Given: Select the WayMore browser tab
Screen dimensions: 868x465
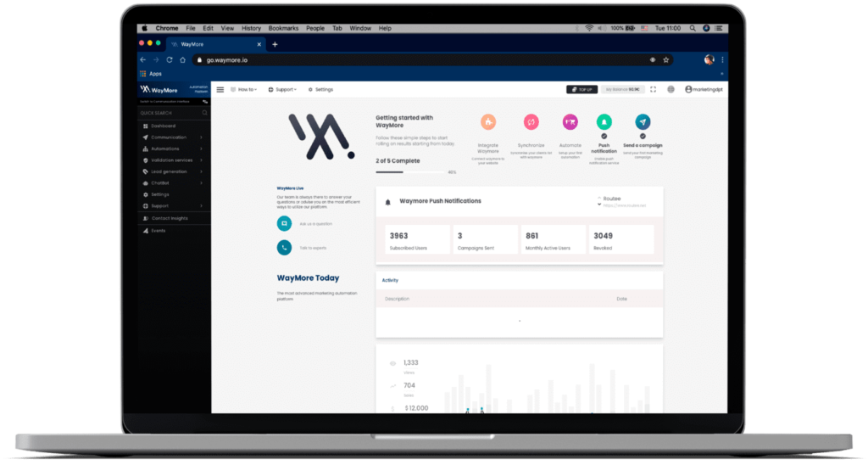Looking at the screenshot, I should click(216, 44).
